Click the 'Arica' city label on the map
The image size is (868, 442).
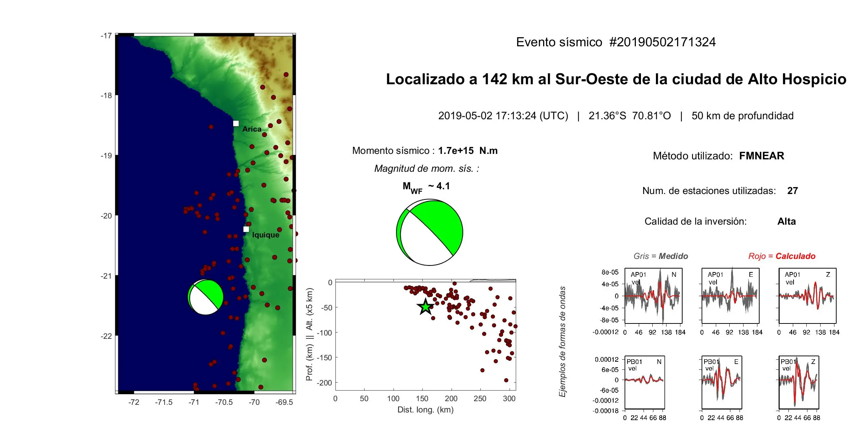(x=251, y=129)
